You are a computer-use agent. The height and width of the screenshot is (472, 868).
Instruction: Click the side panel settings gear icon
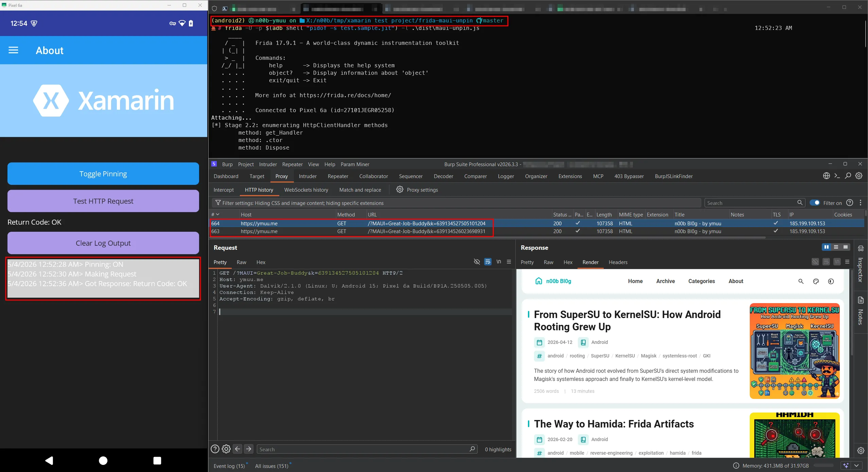coord(861,451)
